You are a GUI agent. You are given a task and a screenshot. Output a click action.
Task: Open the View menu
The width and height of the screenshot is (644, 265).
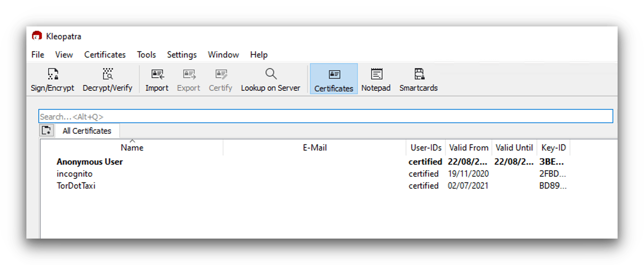pyautogui.click(x=64, y=55)
